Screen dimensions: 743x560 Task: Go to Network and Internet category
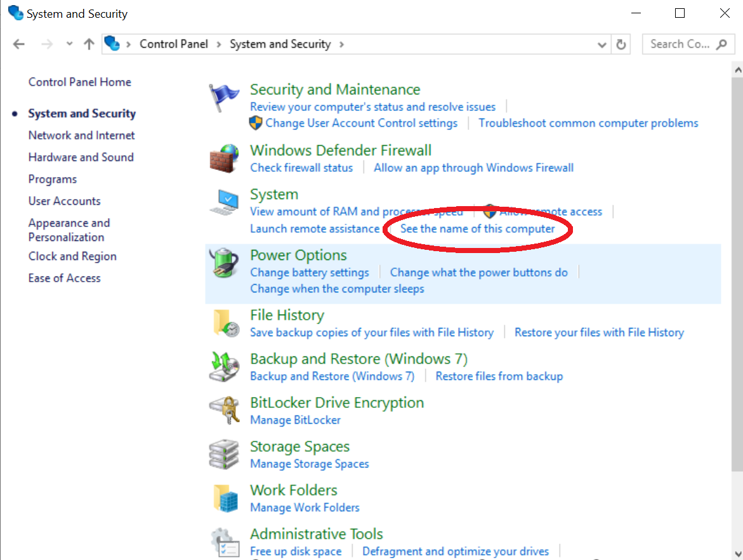tap(81, 135)
